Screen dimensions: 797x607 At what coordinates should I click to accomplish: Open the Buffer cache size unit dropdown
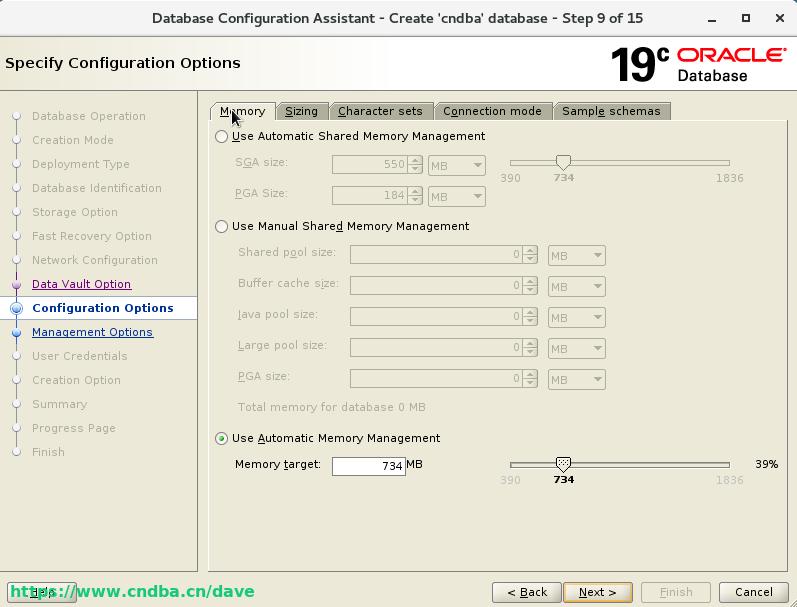(576, 287)
